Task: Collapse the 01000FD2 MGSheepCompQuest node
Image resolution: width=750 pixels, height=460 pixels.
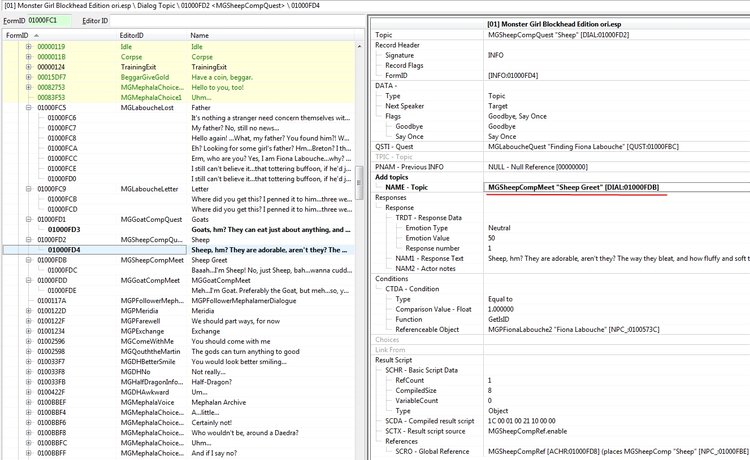Action: pos(28,240)
